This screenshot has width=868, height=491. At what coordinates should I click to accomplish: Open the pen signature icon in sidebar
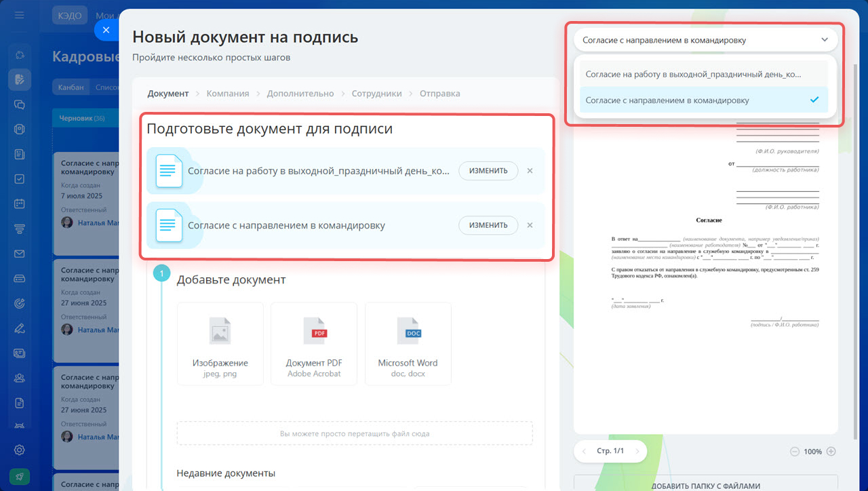coord(20,328)
